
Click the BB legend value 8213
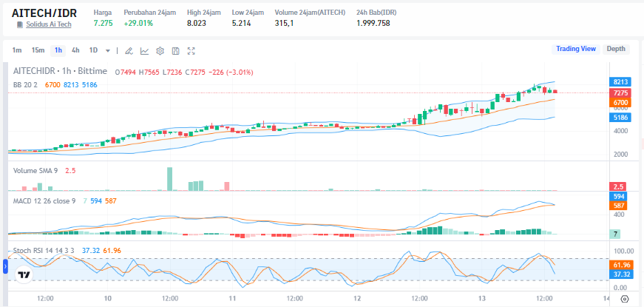click(72, 84)
